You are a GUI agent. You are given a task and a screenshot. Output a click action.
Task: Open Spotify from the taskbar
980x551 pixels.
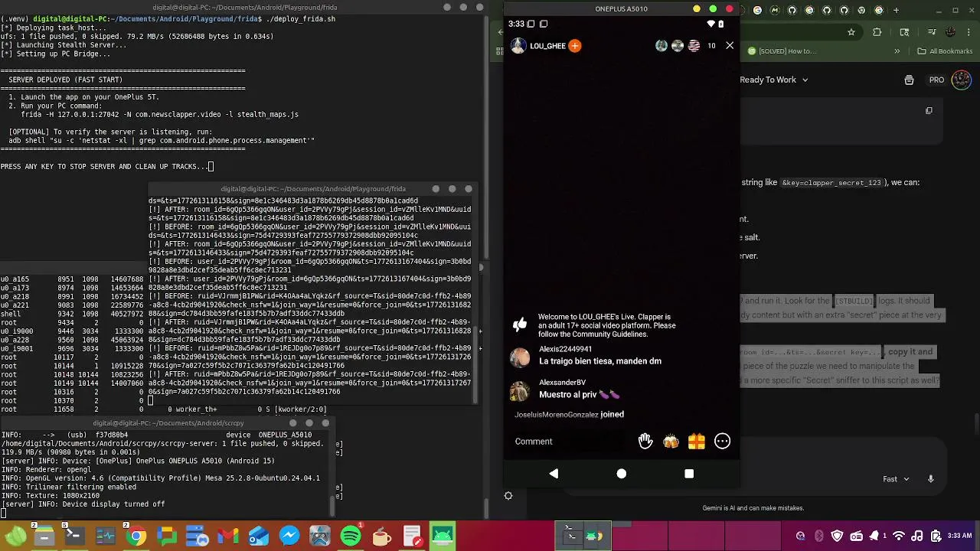pos(351,536)
